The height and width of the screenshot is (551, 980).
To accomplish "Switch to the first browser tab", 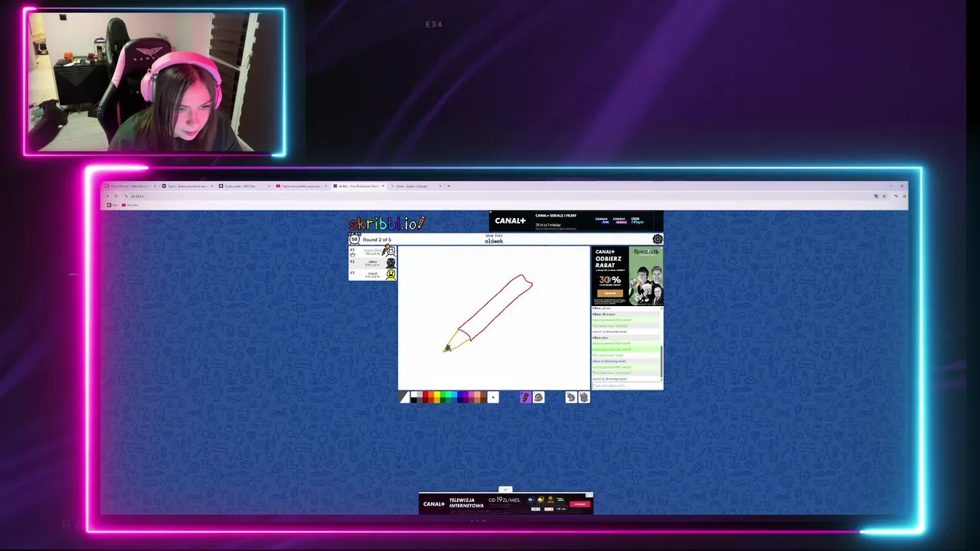I will click(130, 186).
